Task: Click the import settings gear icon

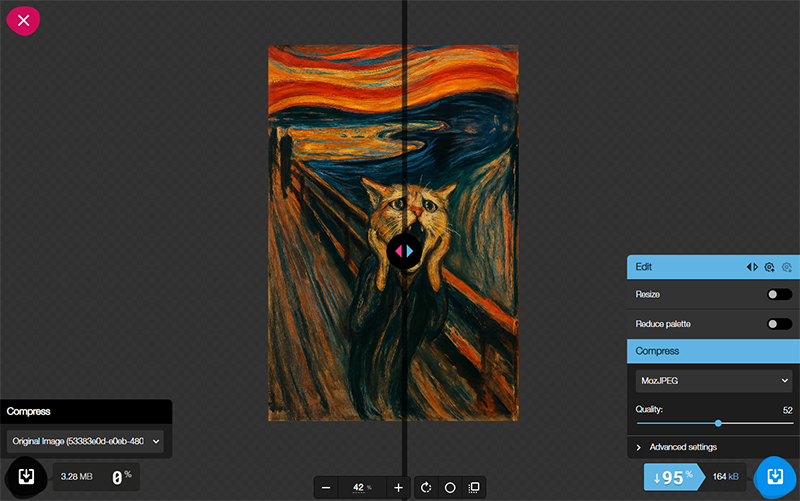Action: 787,267
